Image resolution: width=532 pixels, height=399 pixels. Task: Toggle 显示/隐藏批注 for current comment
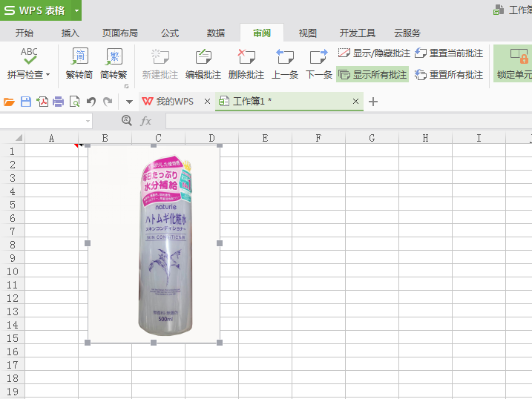point(374,53)
